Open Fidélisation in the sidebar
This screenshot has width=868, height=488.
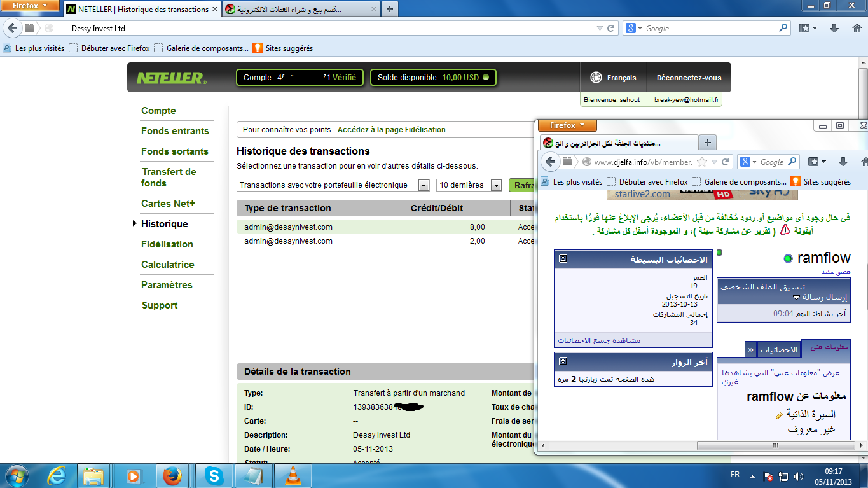tap(167, 244)
